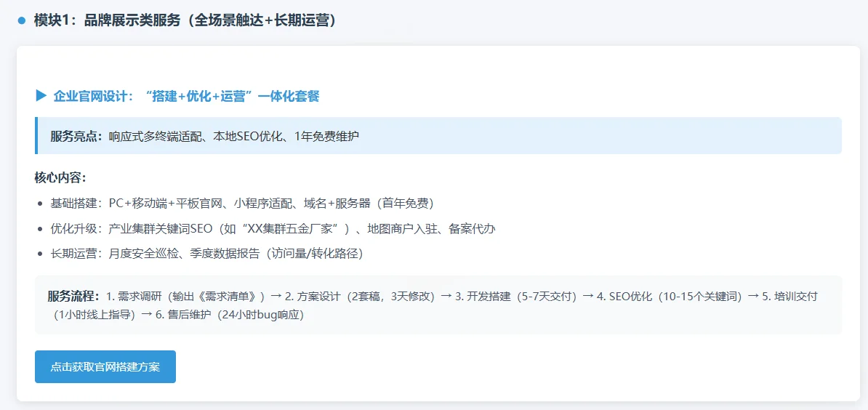This screenshot has width=868, height=410.
Task: Click the 服务流程 label
Action: click(73, 296)
